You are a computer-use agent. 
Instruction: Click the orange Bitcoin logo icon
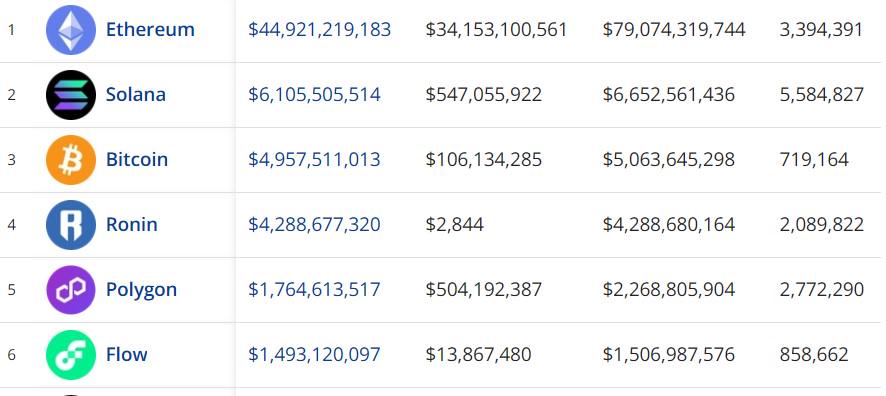[71, 160]
